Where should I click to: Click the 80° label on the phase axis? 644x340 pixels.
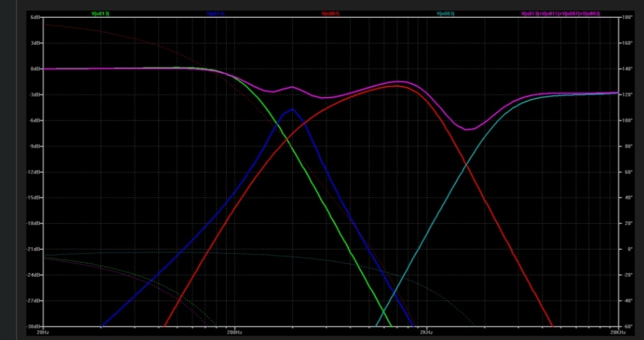(626, 146)
